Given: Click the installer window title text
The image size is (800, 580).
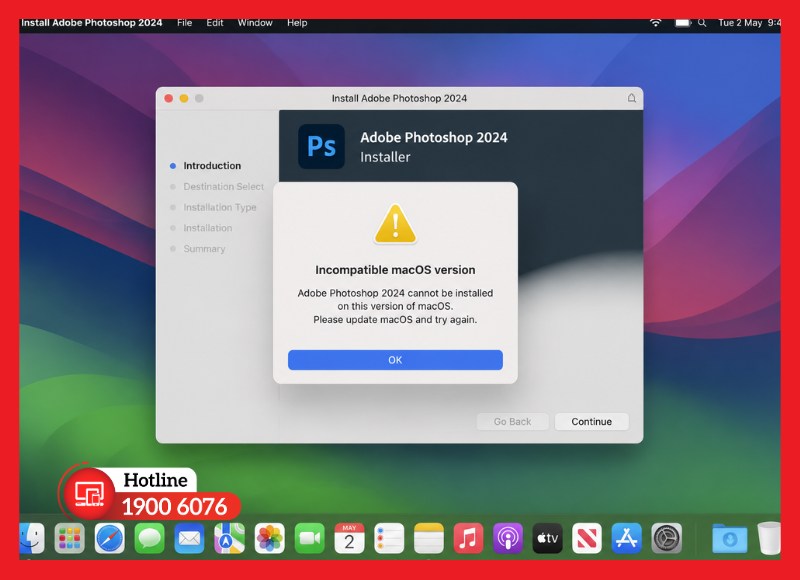Looking at the screenshot, I should [x=399, y=98].
